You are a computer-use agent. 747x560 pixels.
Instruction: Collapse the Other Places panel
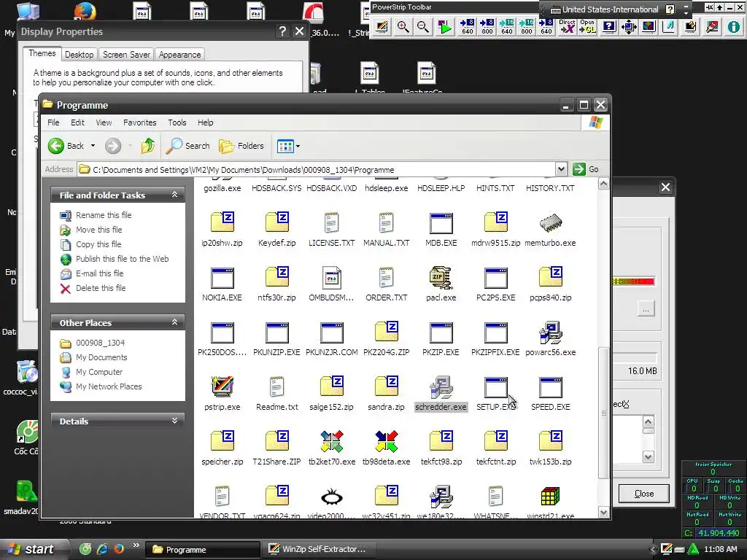[174, 322]
